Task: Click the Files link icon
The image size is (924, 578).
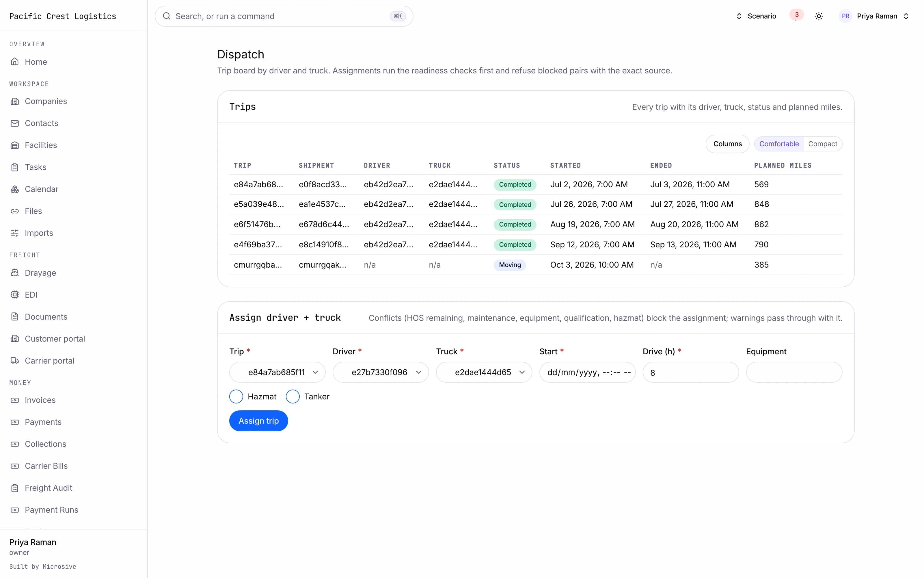Action: tap(14, 211)
